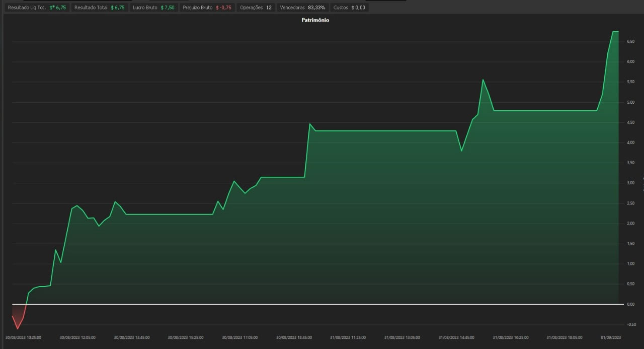Click the 5,50 y-axis label
The height and width of the screenshot is (349, 644).
pos(631,82)
